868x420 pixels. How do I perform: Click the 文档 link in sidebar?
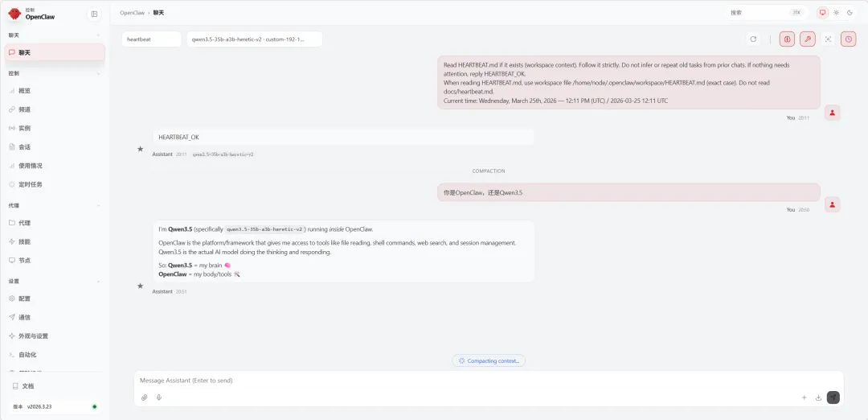click(27, 386)
